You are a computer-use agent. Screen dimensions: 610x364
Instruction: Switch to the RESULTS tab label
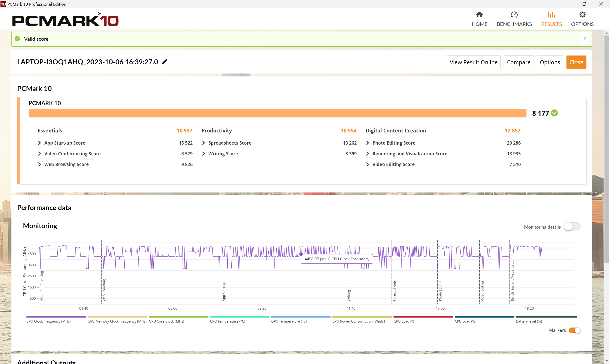[x=551, y=24]
